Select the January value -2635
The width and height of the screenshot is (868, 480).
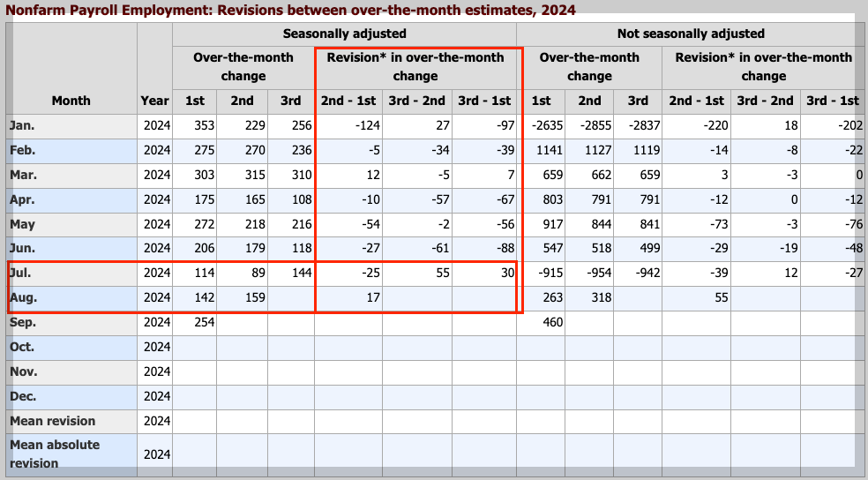coord(548,125)
